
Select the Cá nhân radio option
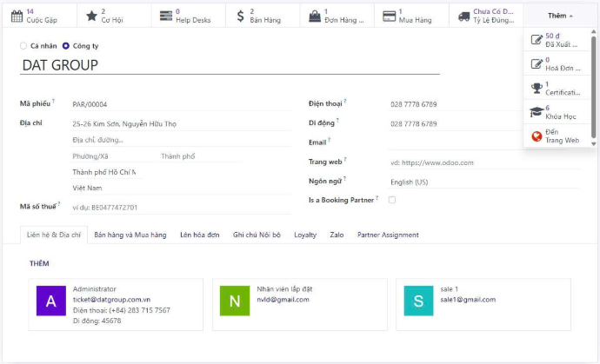tap(23, 46)
